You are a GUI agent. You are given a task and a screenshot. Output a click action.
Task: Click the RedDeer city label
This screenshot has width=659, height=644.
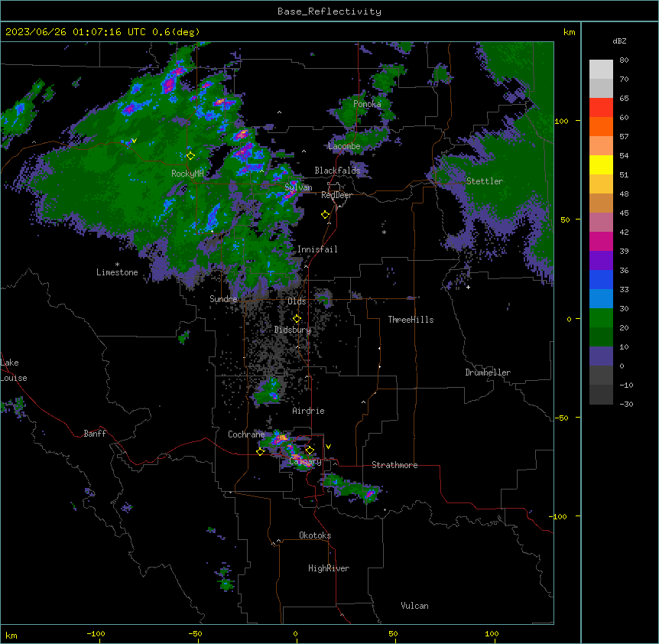point(336,195)
